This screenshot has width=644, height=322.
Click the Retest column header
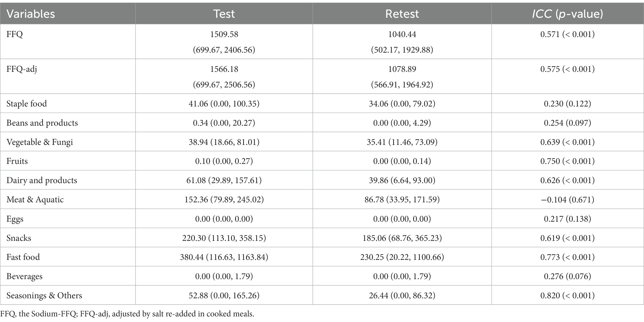click(x=402, y=14)
